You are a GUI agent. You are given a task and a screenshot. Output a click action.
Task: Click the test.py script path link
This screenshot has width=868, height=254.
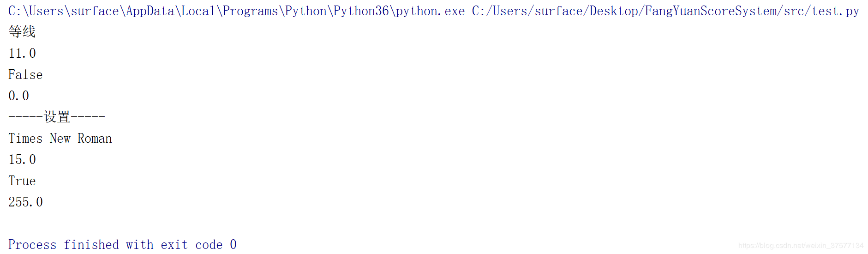pos(665,11)
